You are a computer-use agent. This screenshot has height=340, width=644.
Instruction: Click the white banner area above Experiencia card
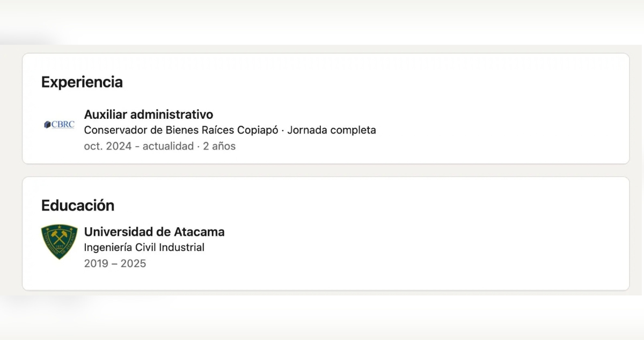322,21
